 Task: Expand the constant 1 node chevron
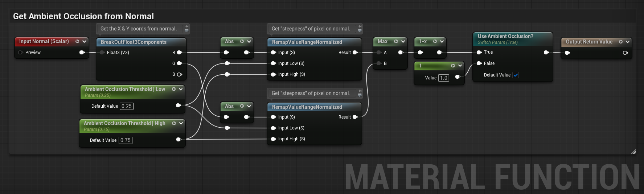[x=460, y=66]
